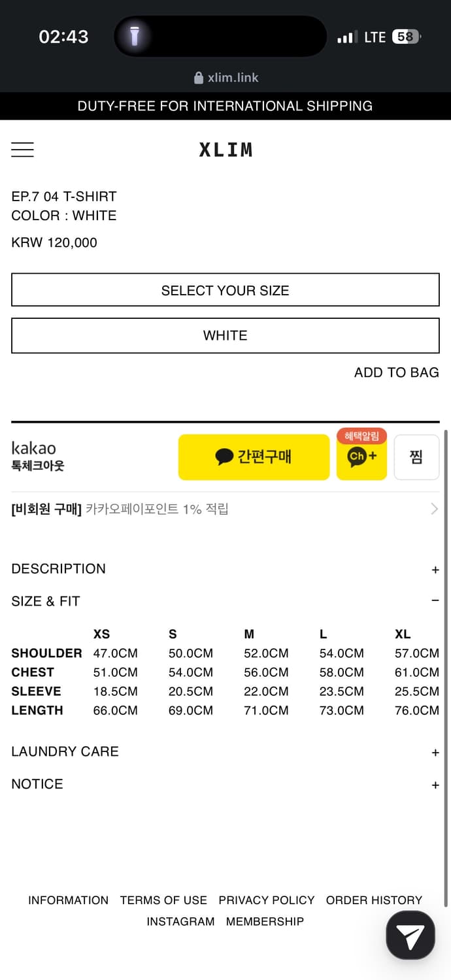The height and width of the screenshot is (980, 451).
Task: Tap the Kakao 톡체크아웃 logo
Action: tap(38, 456)
